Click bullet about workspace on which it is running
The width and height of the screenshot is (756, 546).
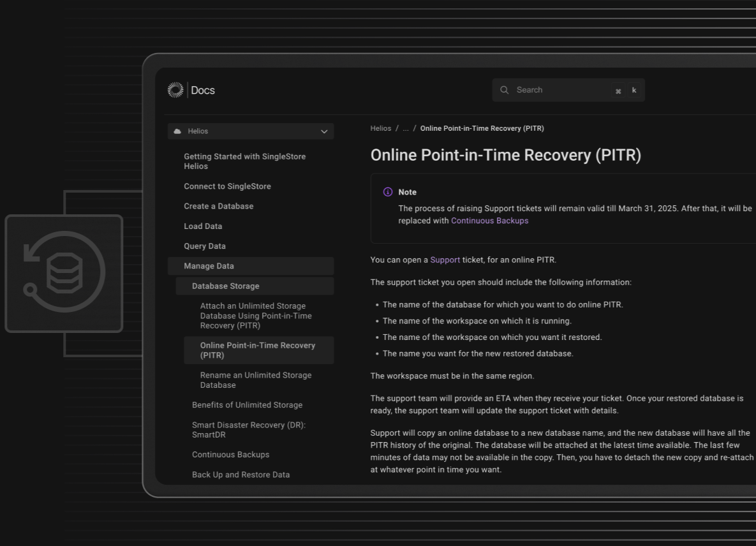[477, 321]
